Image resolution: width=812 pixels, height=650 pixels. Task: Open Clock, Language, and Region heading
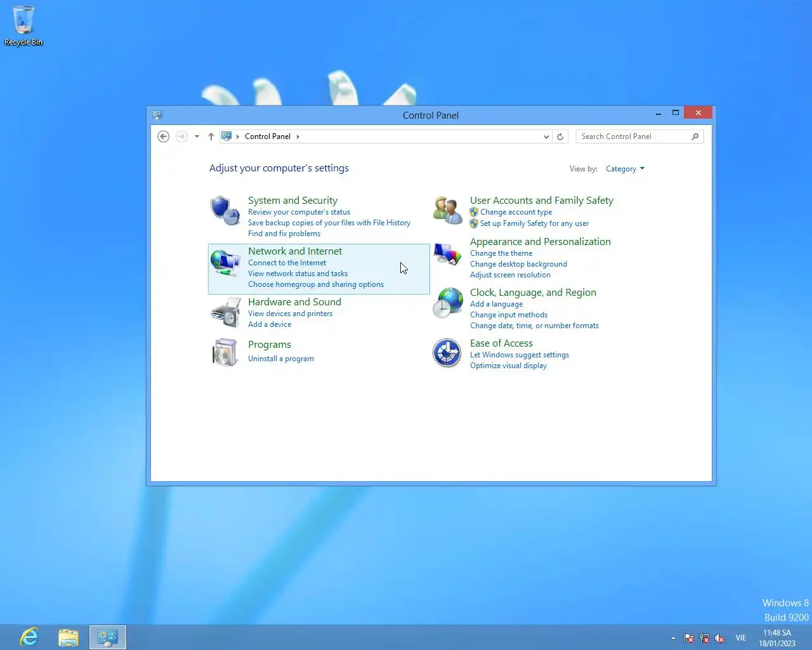pos(533,293)
